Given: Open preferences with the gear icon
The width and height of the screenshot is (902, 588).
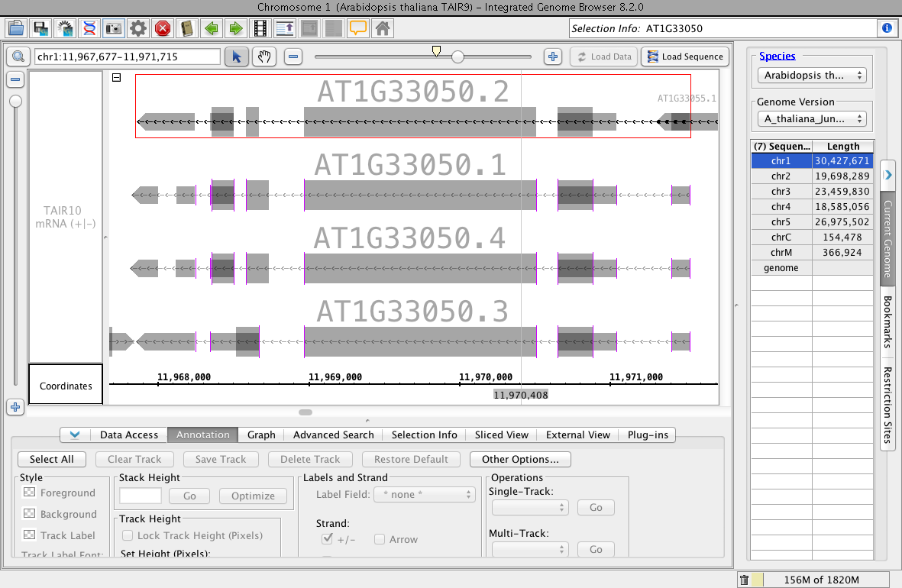Looking at the screenshot, I should click(138, 29).
